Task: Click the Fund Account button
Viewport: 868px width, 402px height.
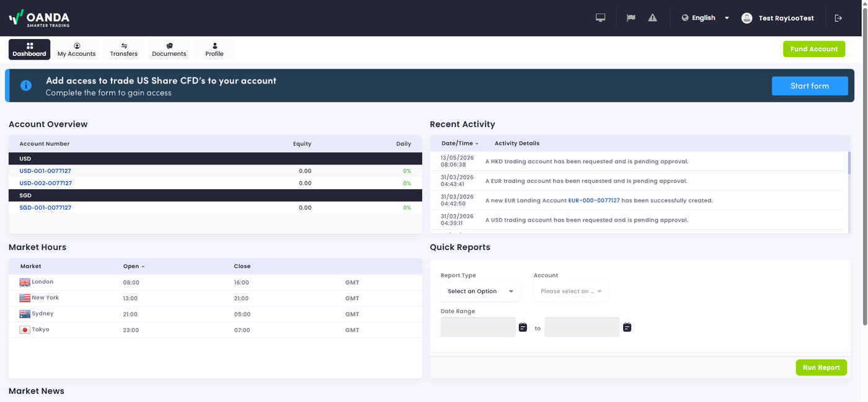Action: pos(814,49)
